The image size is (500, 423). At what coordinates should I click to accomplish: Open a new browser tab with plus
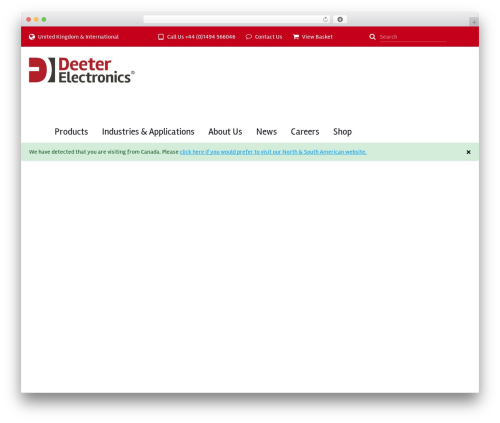click(474, 22)
